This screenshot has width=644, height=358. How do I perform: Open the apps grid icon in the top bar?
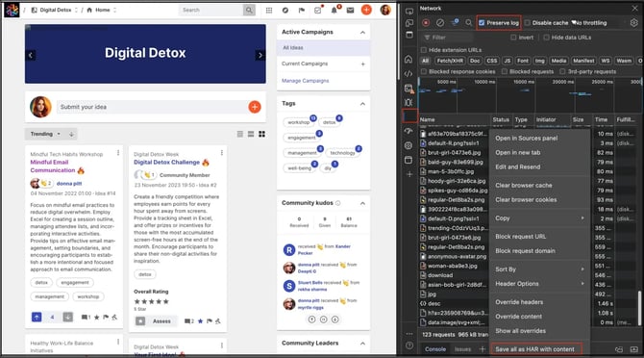click(x=269, y=11)
